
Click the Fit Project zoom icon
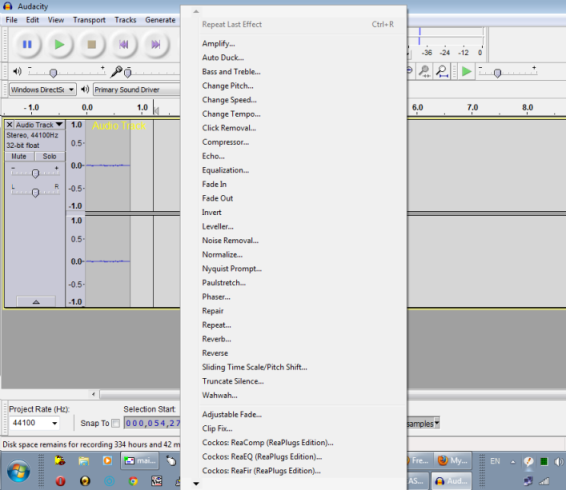pos(442,71)
